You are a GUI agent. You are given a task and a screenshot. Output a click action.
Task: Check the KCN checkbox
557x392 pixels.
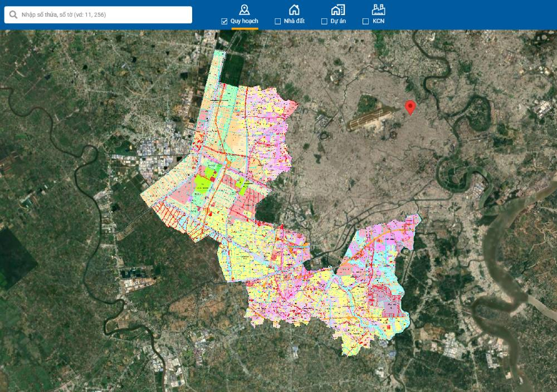coord(366,22)
